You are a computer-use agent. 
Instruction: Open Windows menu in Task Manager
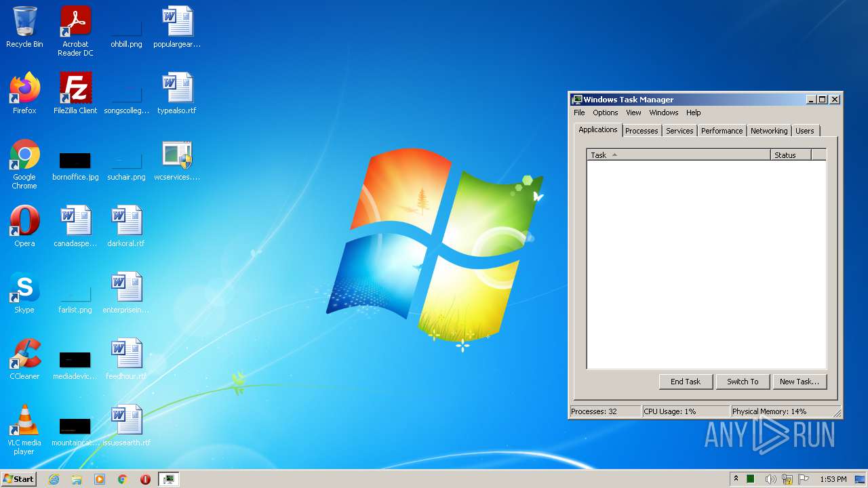(663, 113)
